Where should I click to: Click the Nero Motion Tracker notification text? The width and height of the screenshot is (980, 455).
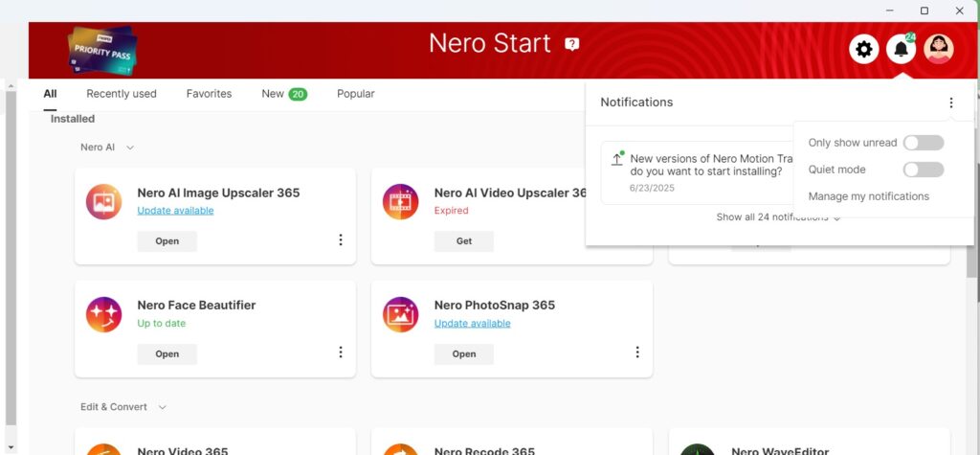[711, 165]
